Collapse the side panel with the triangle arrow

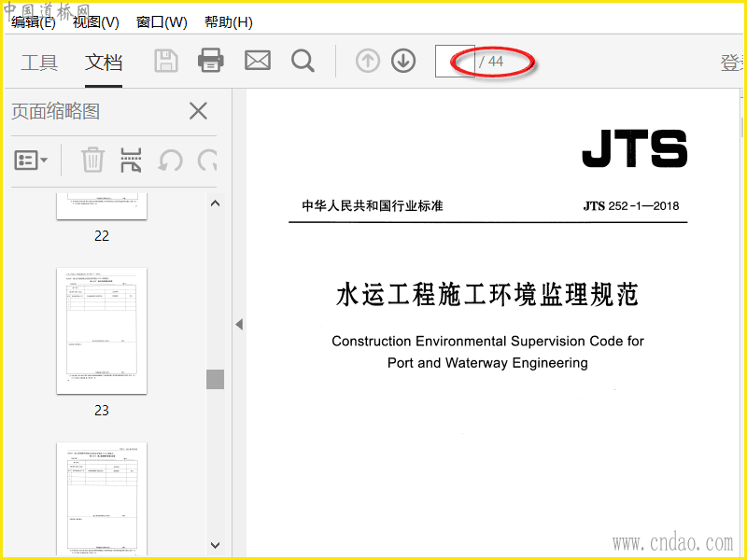coord(239,325)
